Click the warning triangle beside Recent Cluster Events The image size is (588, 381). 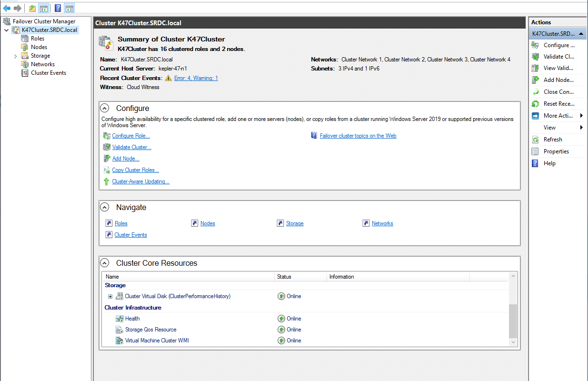coord(168,78)
